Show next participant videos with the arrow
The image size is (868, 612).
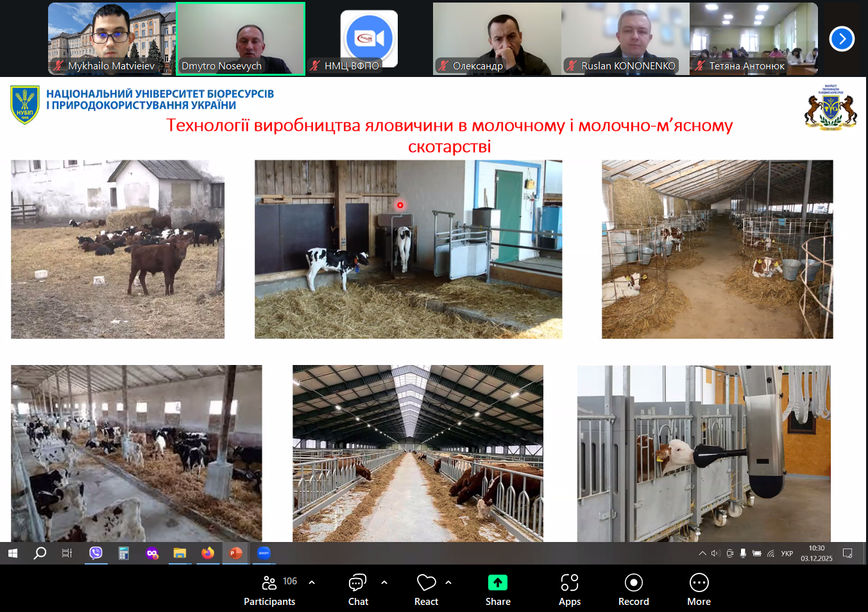842,39
